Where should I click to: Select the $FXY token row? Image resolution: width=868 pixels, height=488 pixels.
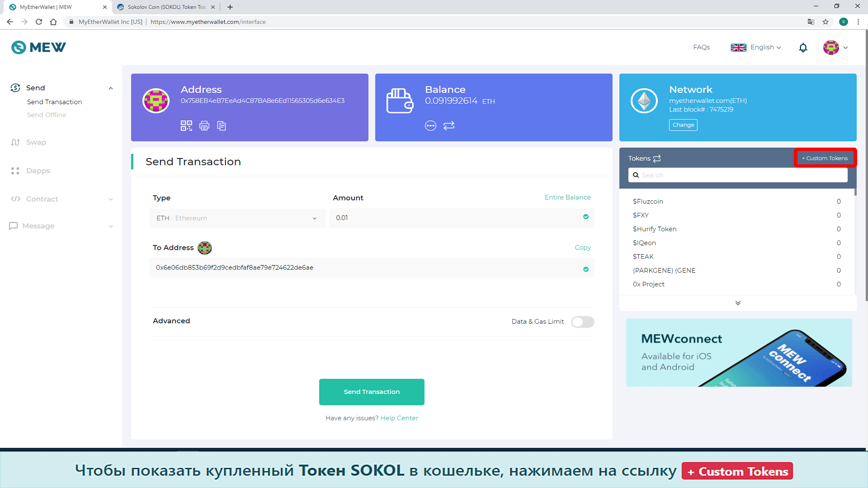coord(737,216)
